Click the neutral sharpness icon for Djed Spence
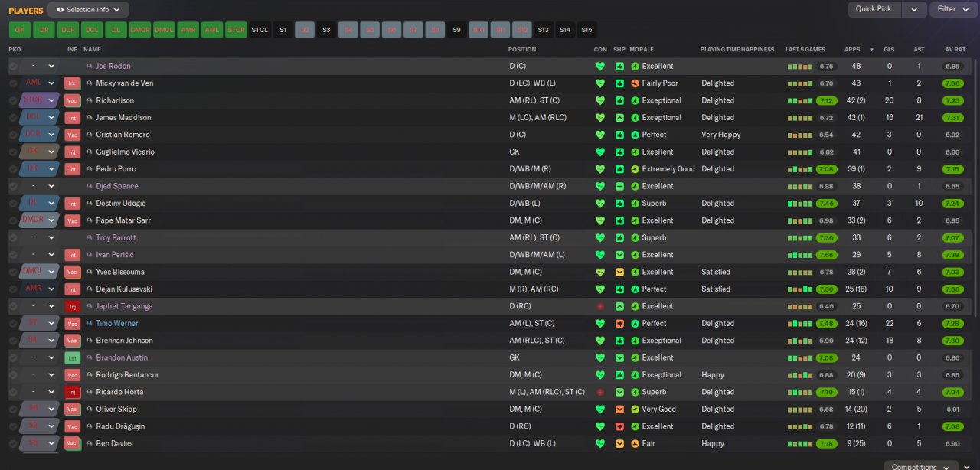 (x=619, y=186)
